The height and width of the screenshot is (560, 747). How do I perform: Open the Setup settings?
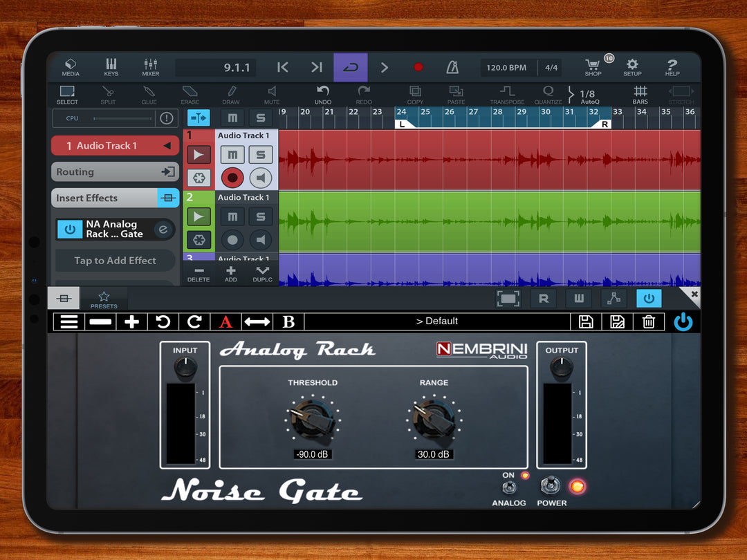(x=632, y=67)
